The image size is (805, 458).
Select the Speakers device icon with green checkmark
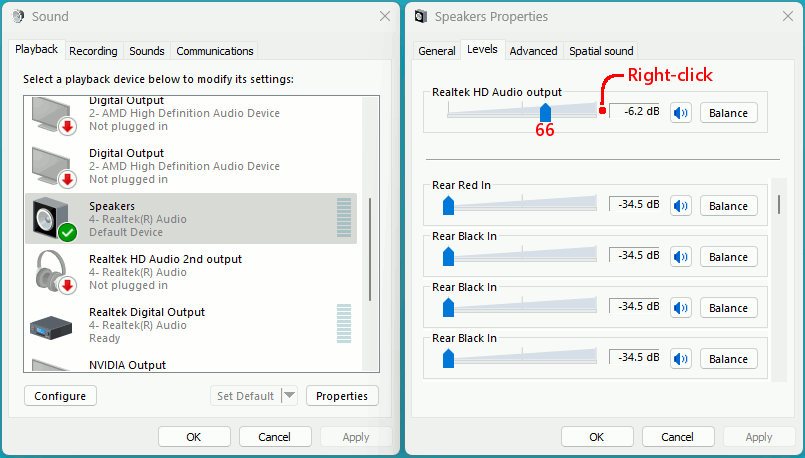click(x=54, y=219)
